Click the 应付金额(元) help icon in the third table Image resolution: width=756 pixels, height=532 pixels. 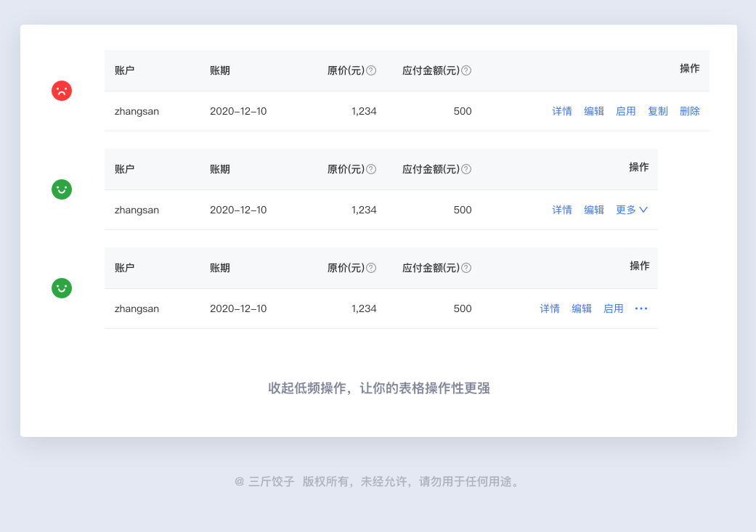tap(466, 269)
